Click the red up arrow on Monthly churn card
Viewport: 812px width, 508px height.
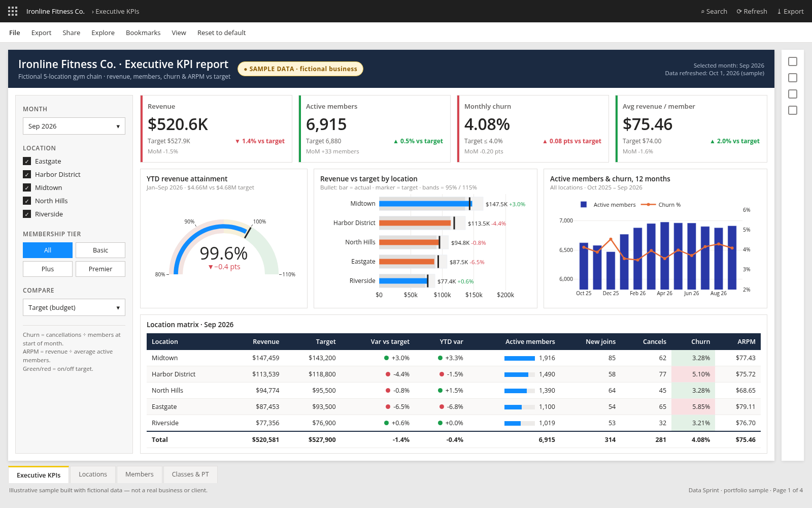[545, 141]
